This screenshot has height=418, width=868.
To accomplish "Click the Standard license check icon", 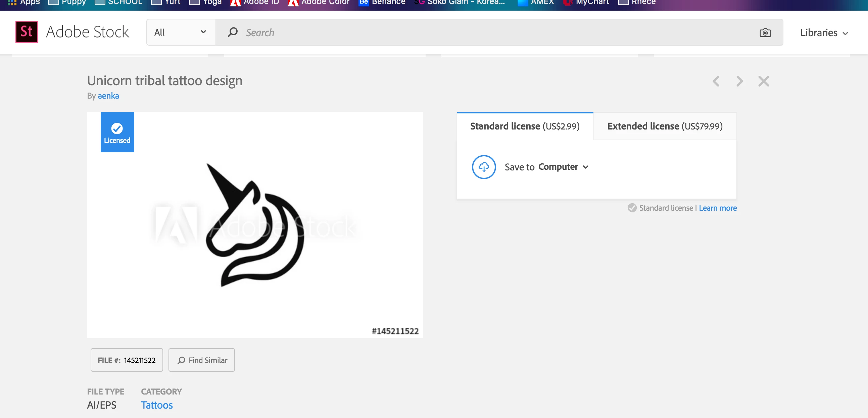I will 632,208.
